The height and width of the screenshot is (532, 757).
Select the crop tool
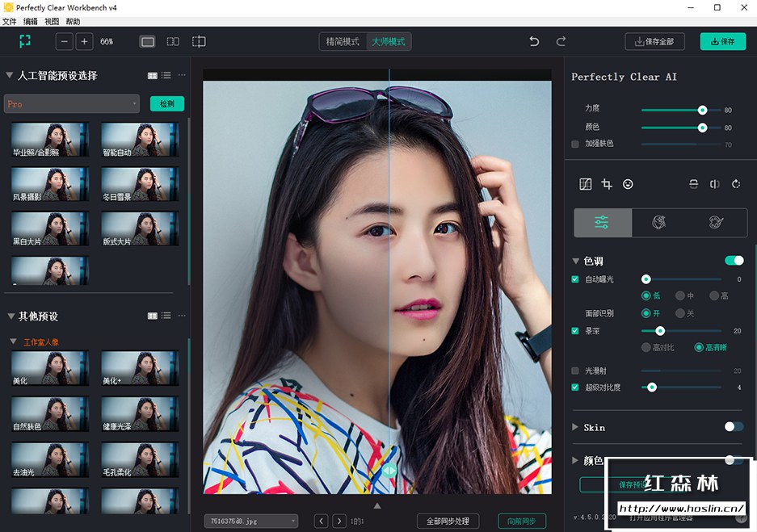tap(607, 184)
